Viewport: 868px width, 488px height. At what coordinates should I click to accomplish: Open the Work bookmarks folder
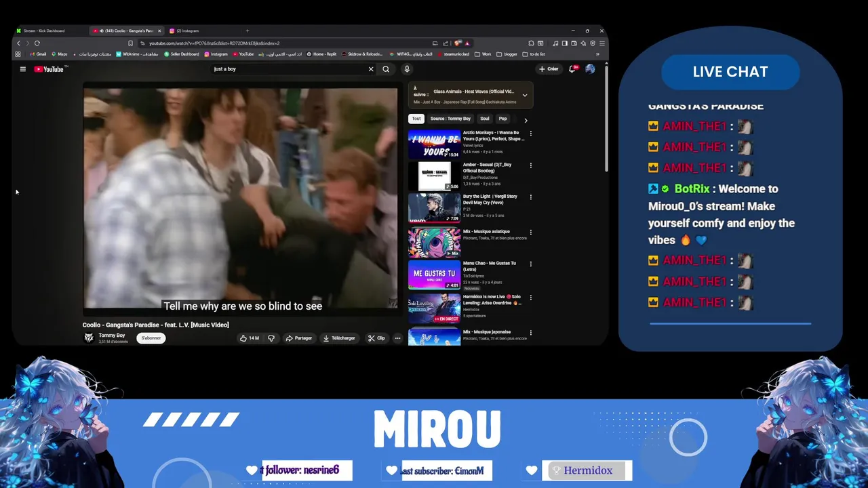483,54
